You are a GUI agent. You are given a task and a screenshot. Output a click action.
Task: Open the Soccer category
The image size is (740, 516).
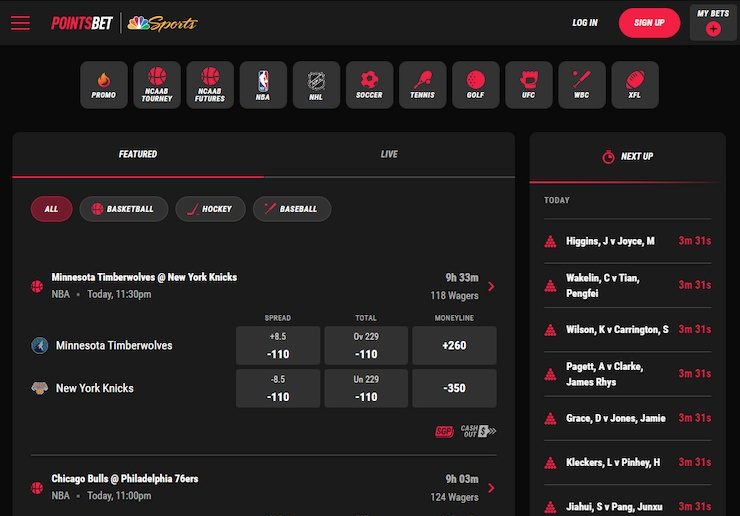pyautogui.click(x=369, y=85)
